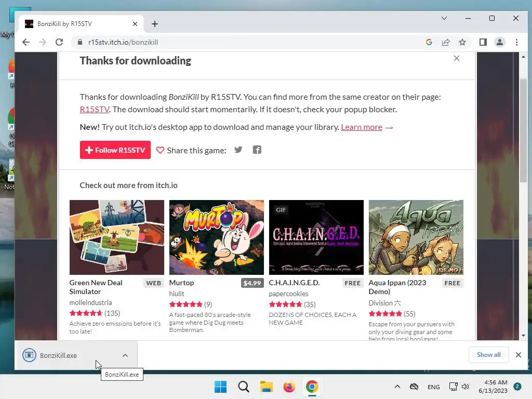This screenshot has height=399, width=532.
Task: Click the cloud sync tray icon
Action: coord(414,387)
